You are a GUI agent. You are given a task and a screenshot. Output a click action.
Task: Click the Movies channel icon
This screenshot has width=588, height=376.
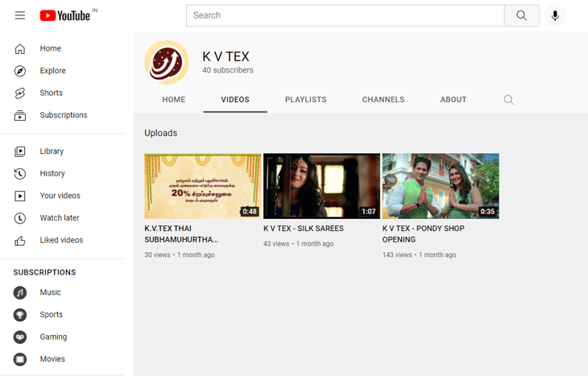pos(20,359)
